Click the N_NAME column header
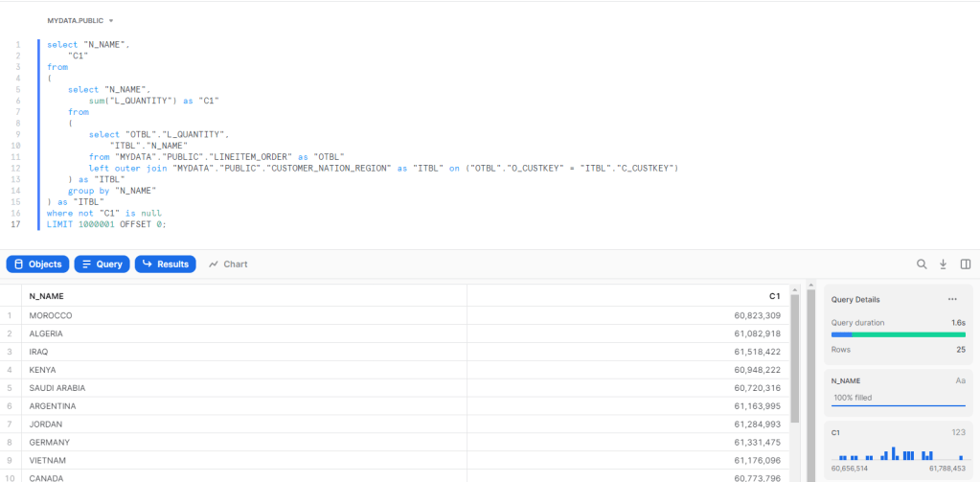 pyautogui.click(x=47, y=296)
